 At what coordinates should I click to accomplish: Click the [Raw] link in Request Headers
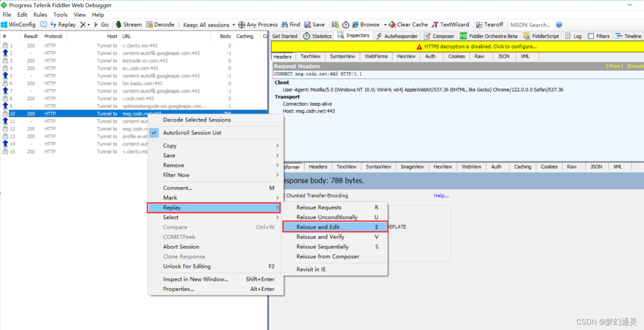point(614,66)
